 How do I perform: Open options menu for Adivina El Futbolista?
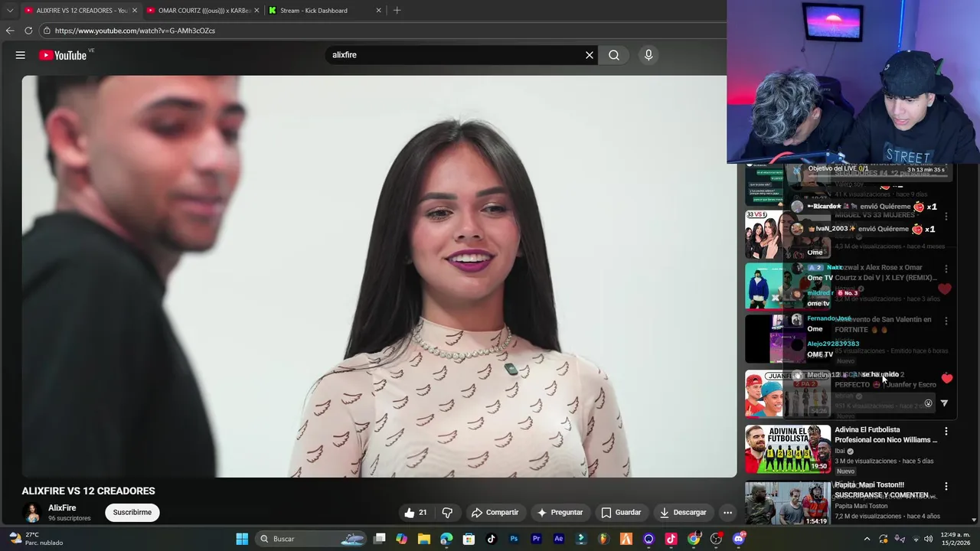point(946,432)
